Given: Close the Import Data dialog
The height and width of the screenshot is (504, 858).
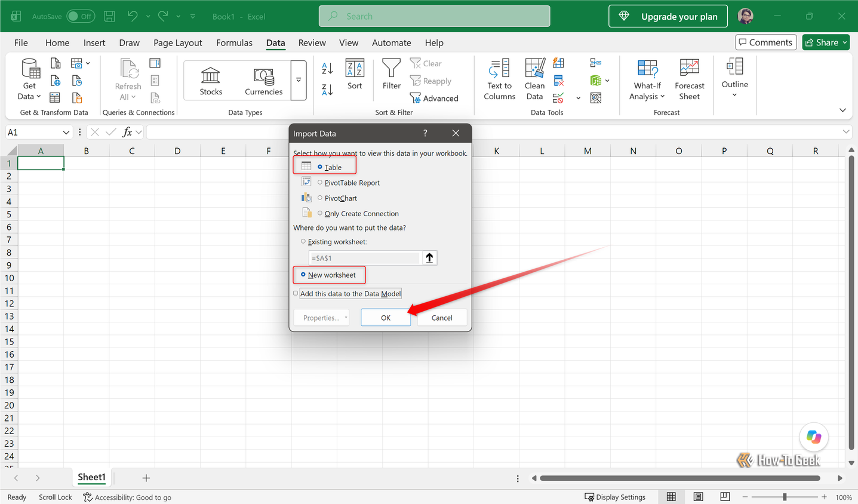Looking at the screenshot, I should pyautogui.click(x=456, y=133).
